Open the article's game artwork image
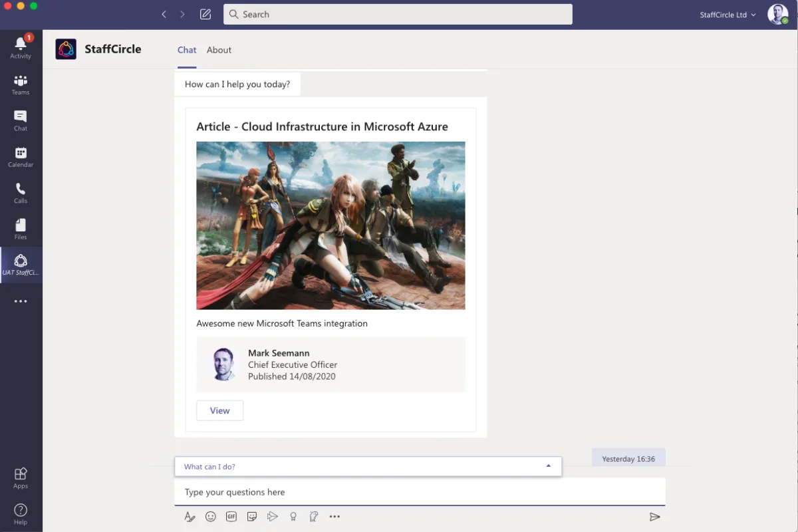The width and height of the screenshot is (798, 532). [x=331, y=225]
